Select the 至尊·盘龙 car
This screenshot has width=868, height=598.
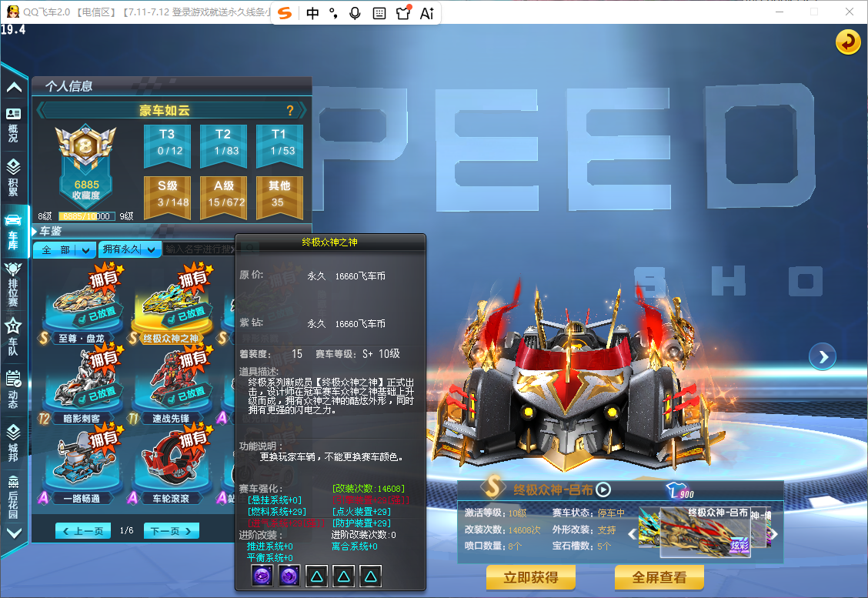click(82, 304)
